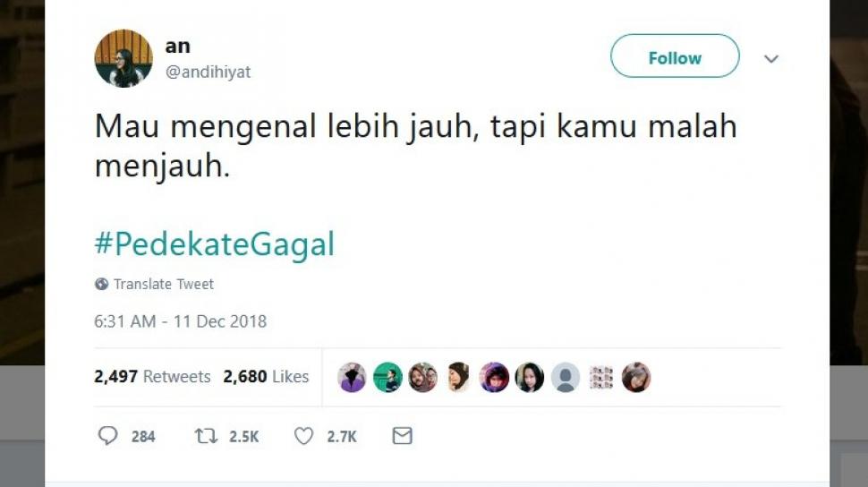Viewport: 868px width, 487px height.
Task: Open the default gray silhouette liker avatar
Action: pos(566,377)
